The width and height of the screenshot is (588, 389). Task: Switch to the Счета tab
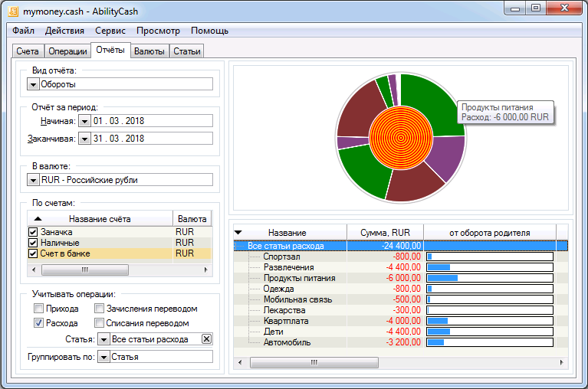28,51
